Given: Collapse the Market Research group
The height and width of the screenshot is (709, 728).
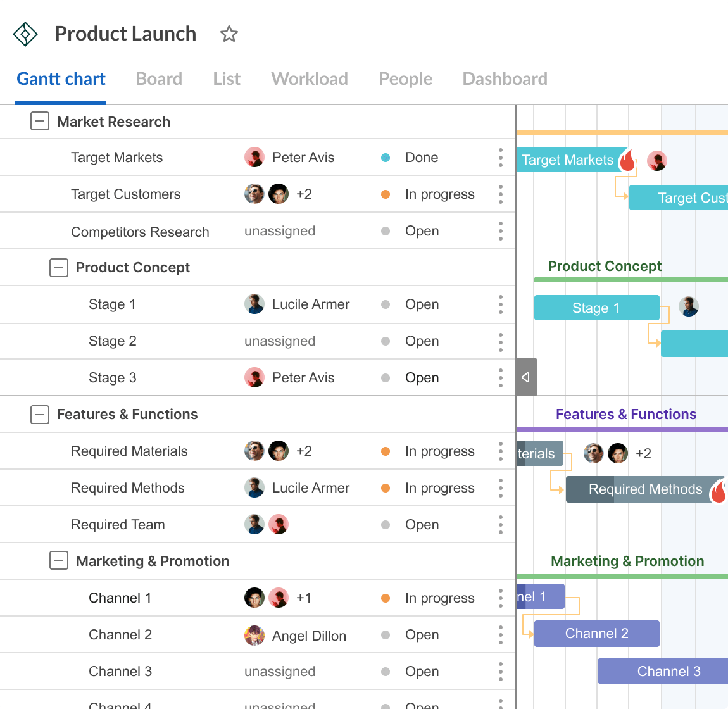Looking at the screenshot, I should tap(40, 122).
